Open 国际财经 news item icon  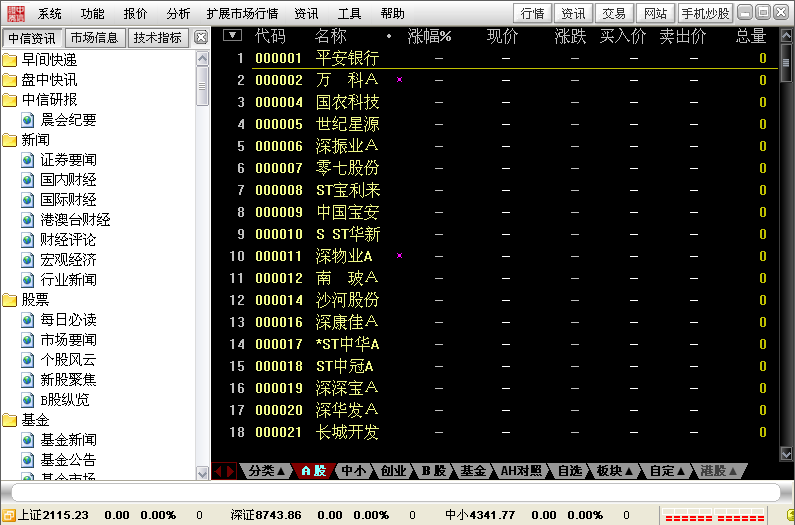tap(28, 200)
